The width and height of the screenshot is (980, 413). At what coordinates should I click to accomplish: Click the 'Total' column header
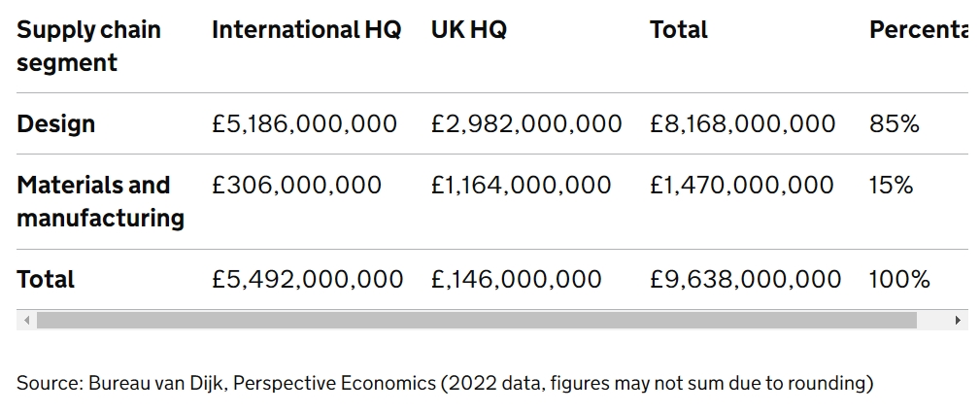[x=679, y=29]
